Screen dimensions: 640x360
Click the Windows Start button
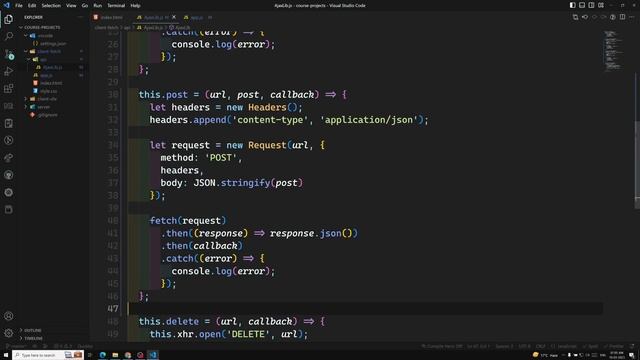pos(6,355)
